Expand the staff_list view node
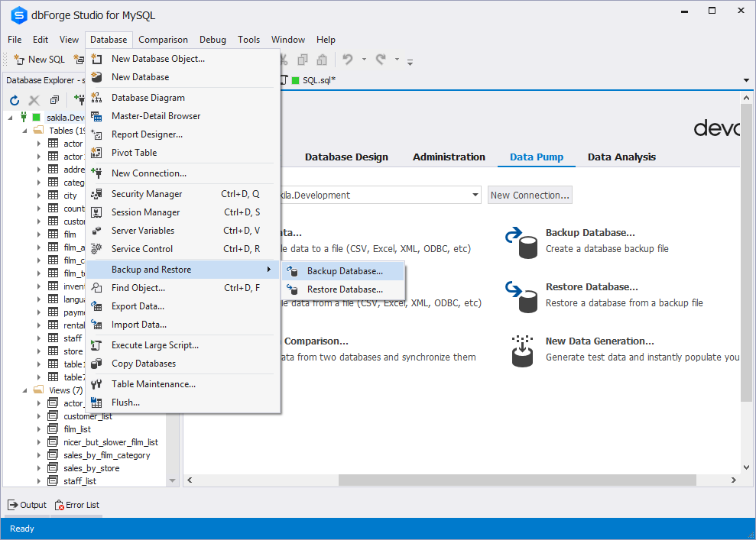Screen dimensions: 756x540 pyautogui.click(x=39, y=481)
